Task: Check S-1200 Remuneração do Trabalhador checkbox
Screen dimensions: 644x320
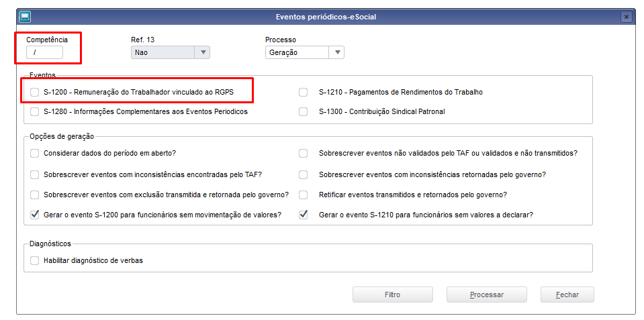Action: click(34, 93)
